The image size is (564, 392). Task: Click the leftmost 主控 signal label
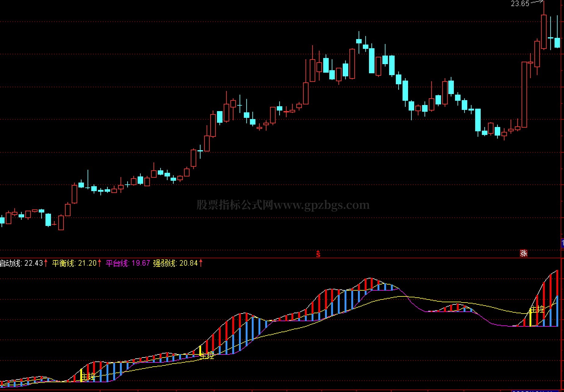[88, 376]
